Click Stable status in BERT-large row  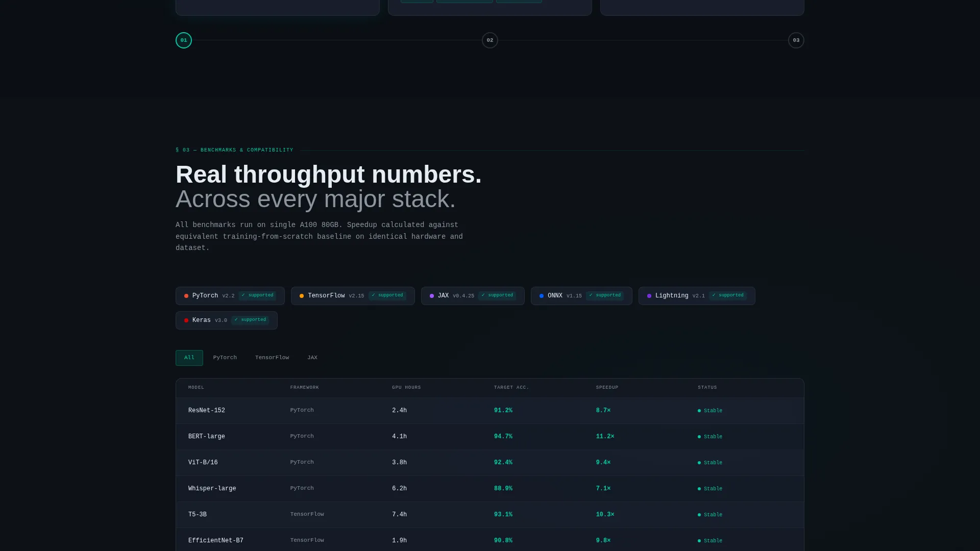710,437
